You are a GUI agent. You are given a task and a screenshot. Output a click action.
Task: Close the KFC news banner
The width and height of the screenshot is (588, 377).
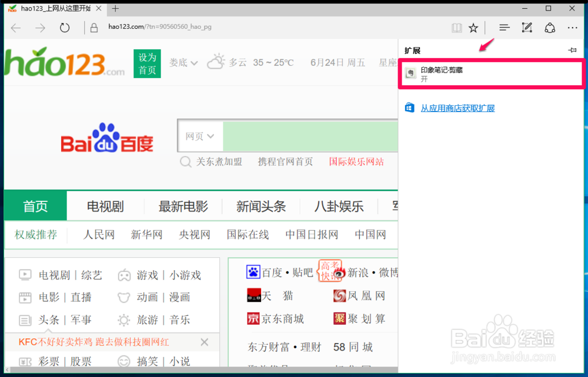(x=205, y=342)
